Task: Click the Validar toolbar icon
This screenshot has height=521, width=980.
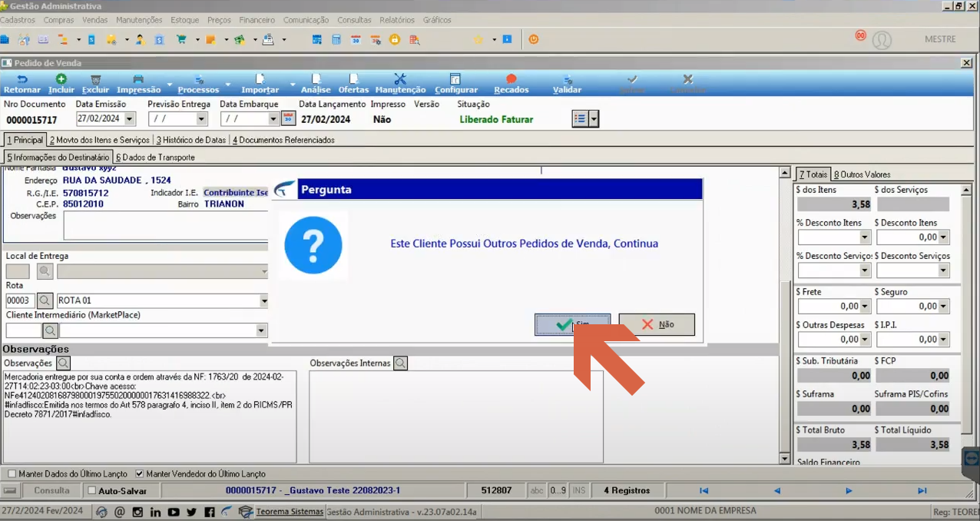Action: click(x=568, y=79)
